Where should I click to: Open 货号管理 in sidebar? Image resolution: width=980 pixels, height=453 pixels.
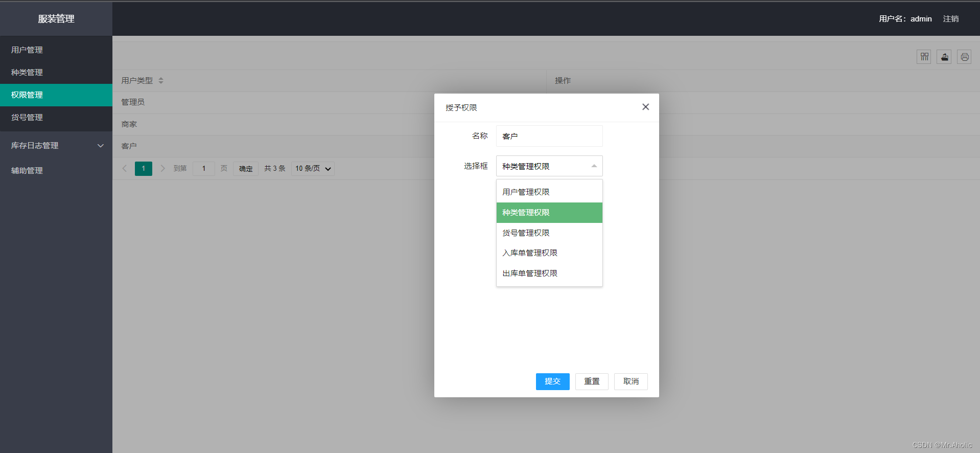click(x=56, y=118)
